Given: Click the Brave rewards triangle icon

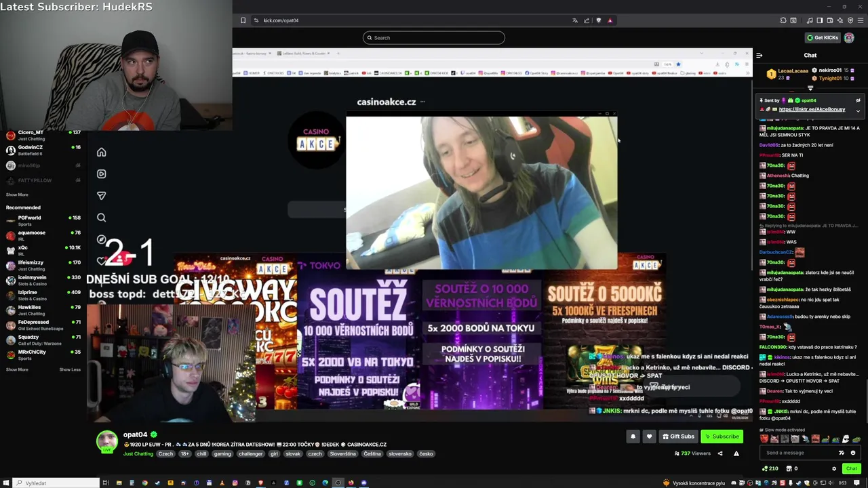Looking at the screenshot, I should (610, 20).
